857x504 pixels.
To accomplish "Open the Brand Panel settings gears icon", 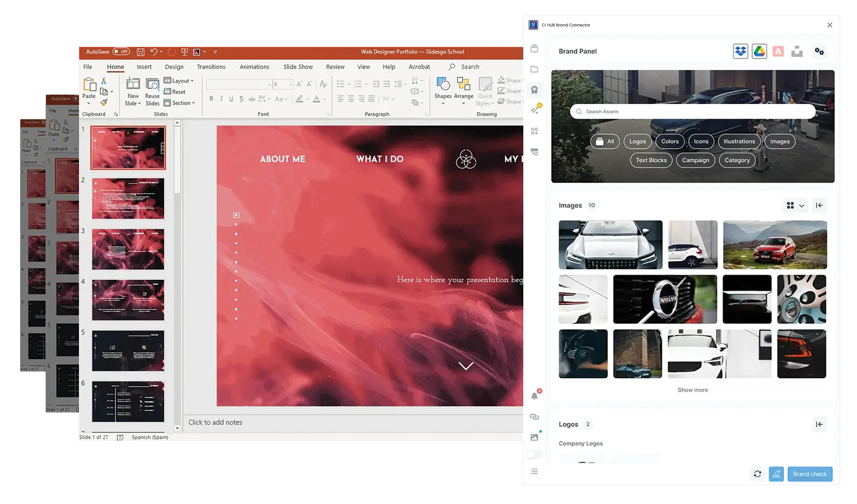I will click(x=819, y=52).
